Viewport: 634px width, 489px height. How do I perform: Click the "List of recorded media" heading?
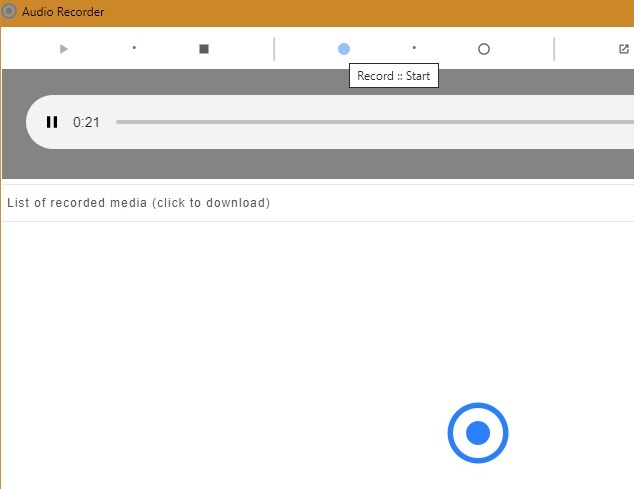click(138, 203)
